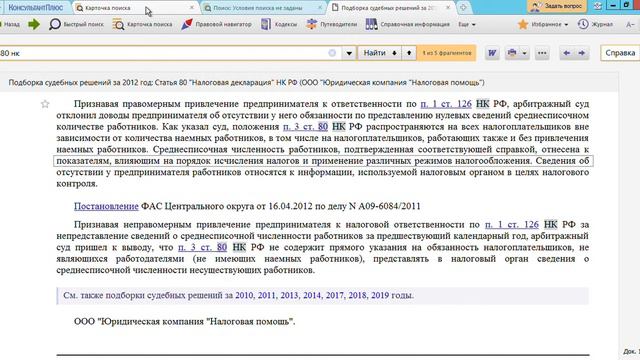The height and width of the screenshot is (360, 640).
Task: Print the document with printer icon
Action: (x=512, y=53)
